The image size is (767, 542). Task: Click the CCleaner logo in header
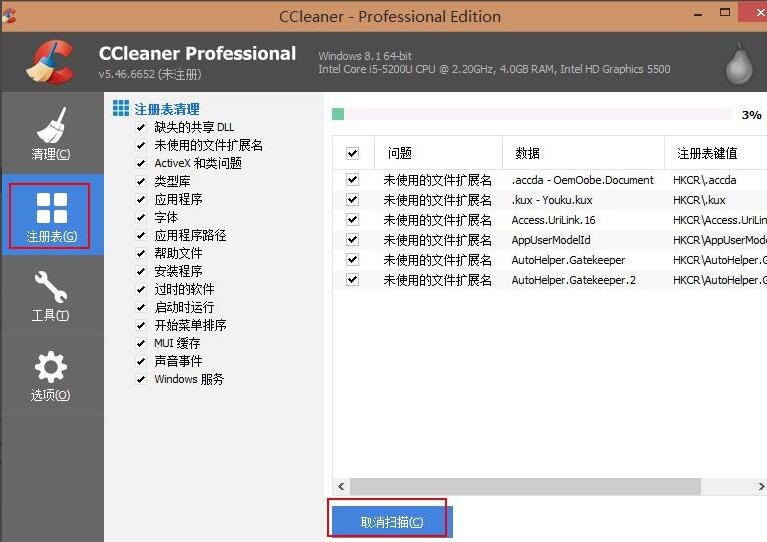click(x=51, y=63)
